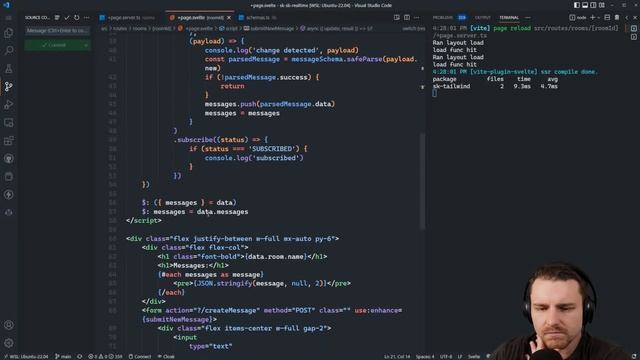The image size is (640, 360).
Task: Open the Explorer view in activity bar
Action: click(x=9, y=33)
